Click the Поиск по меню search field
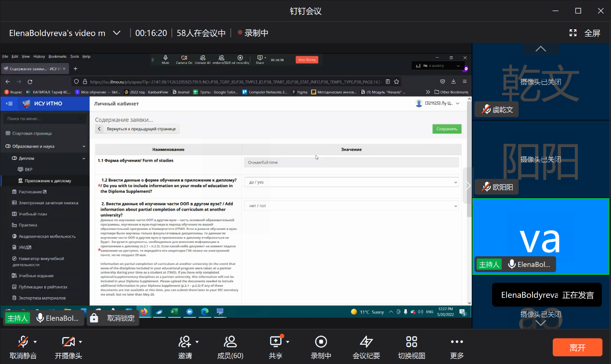This screenshot has width=611, height=364. point(46,118)
